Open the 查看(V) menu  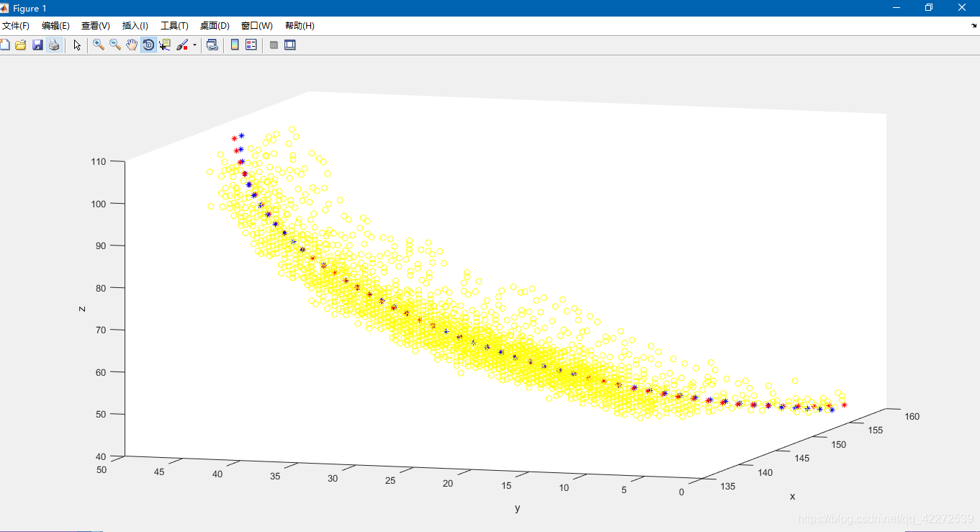point(96,26)
